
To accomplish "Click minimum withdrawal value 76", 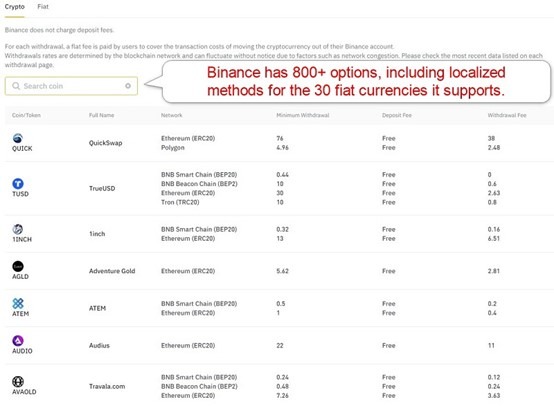I will point(280,138).
